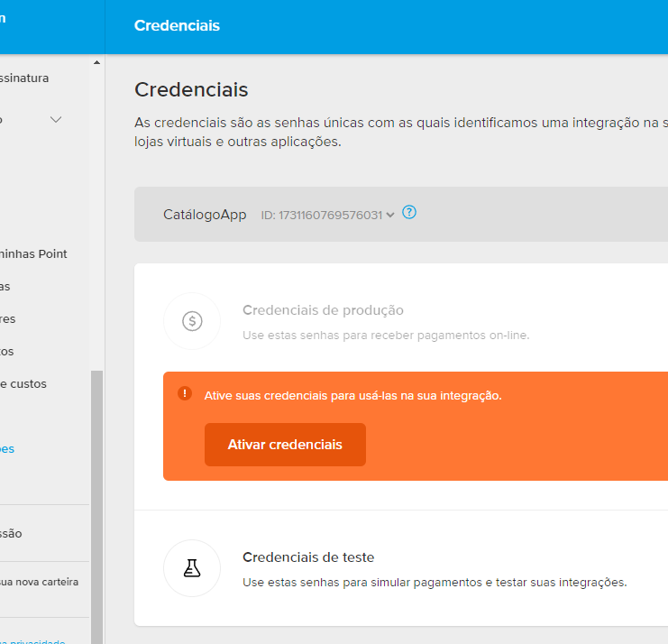
Task: Click the orange alert exclamation icon
Action: (x=185, y=393)
